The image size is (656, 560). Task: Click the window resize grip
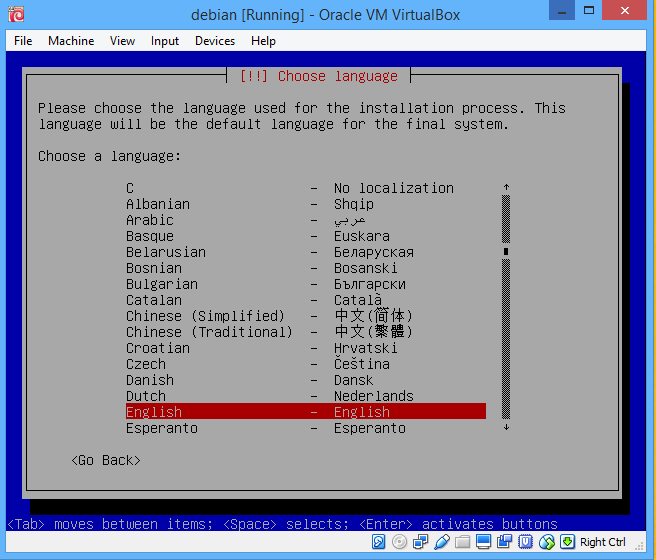[x=640, y=546]
